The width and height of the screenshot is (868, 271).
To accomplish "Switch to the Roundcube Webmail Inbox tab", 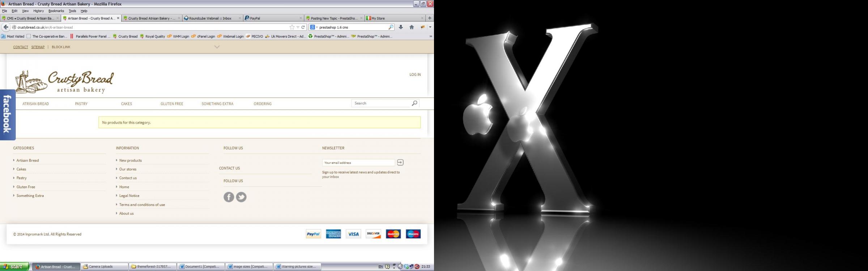I will (x=212, y=18).
